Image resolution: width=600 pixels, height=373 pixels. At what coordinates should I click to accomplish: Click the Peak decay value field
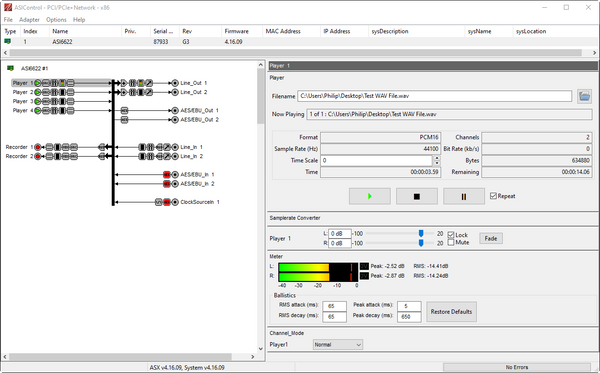[409, 317]
